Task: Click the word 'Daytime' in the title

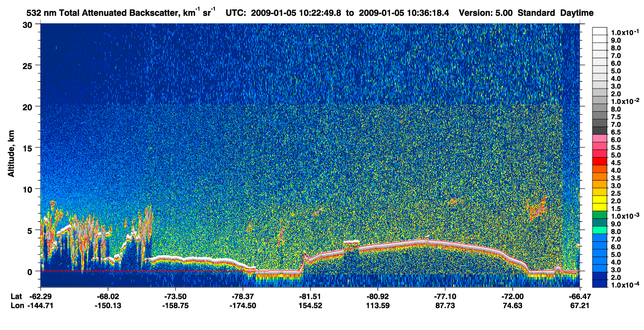Action: [577, 13]
